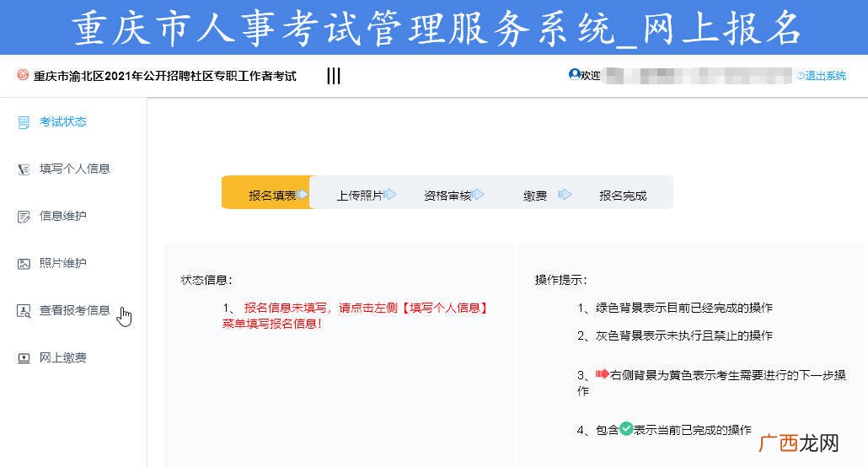Select the 缴费 progress step
The width and height of the screenshot is (868, 467).
(535, 196)
